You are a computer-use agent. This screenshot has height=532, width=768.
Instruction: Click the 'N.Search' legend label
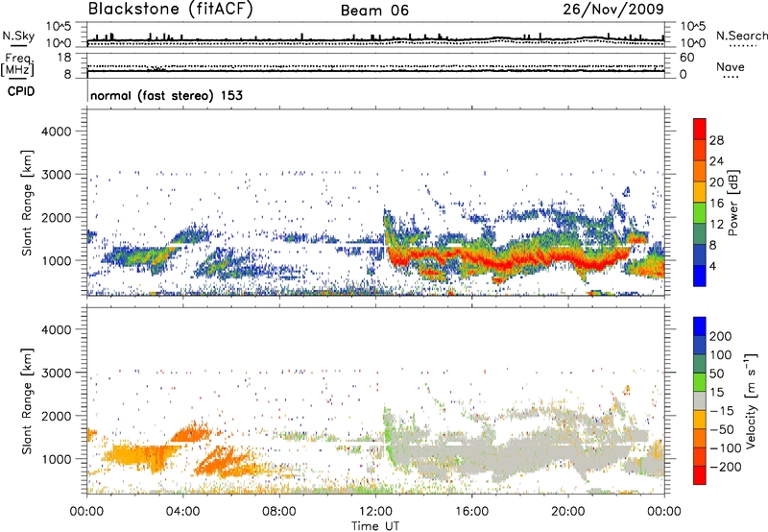point(741,36)
